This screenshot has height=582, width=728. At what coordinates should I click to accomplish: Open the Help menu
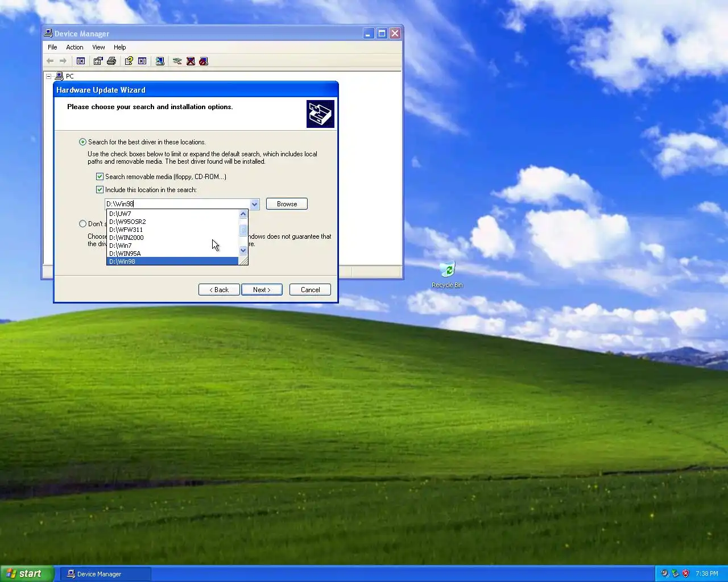pos(119,47)
